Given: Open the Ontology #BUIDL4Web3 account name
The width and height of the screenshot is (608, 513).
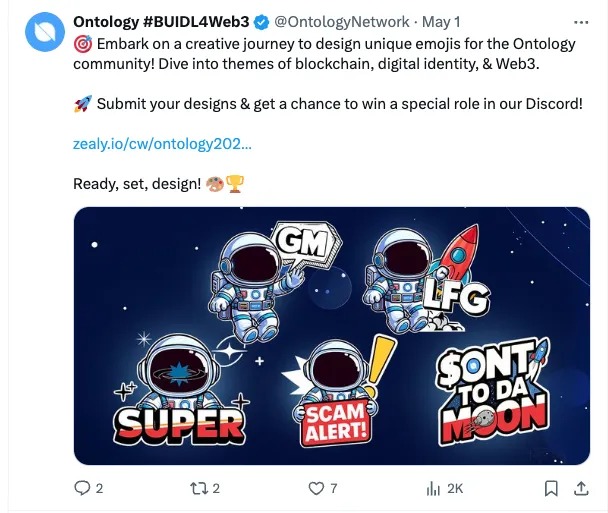Looking at the screenshot, I should point(161,22).
